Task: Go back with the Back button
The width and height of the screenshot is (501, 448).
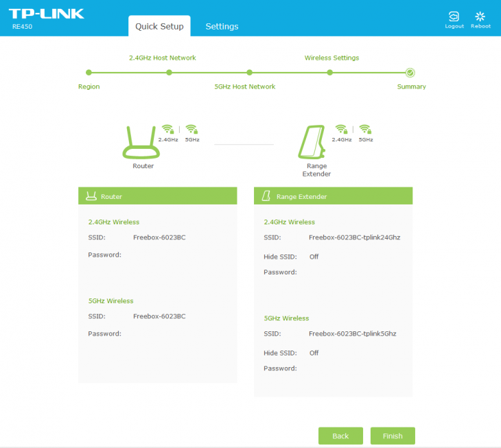Action: [x=340, y=436]
